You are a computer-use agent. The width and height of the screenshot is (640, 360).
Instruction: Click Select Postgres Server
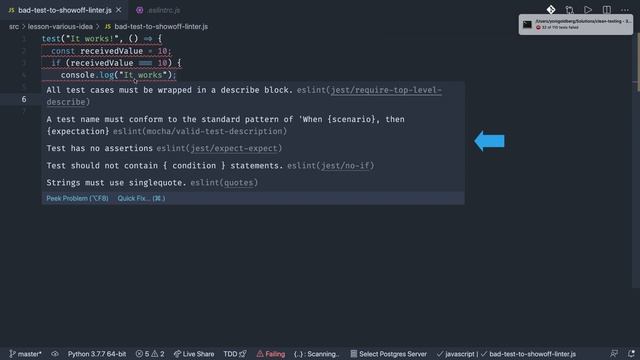[x=389, y=354]
